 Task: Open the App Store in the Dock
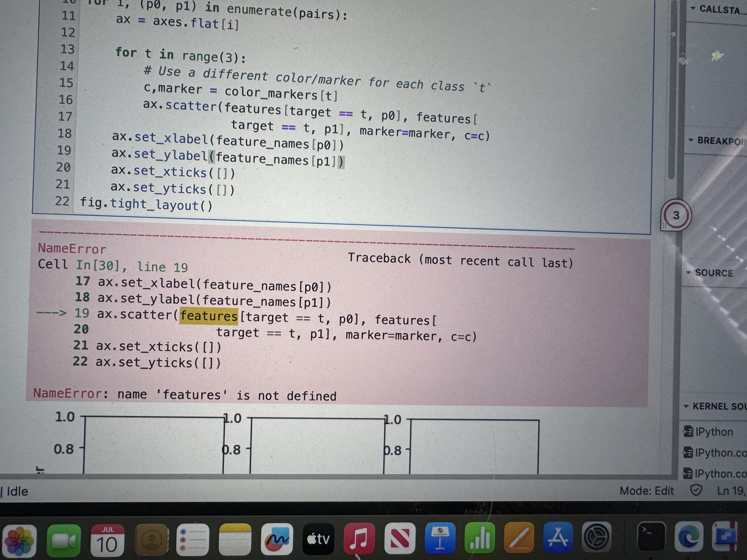click(x=558, y=537)
